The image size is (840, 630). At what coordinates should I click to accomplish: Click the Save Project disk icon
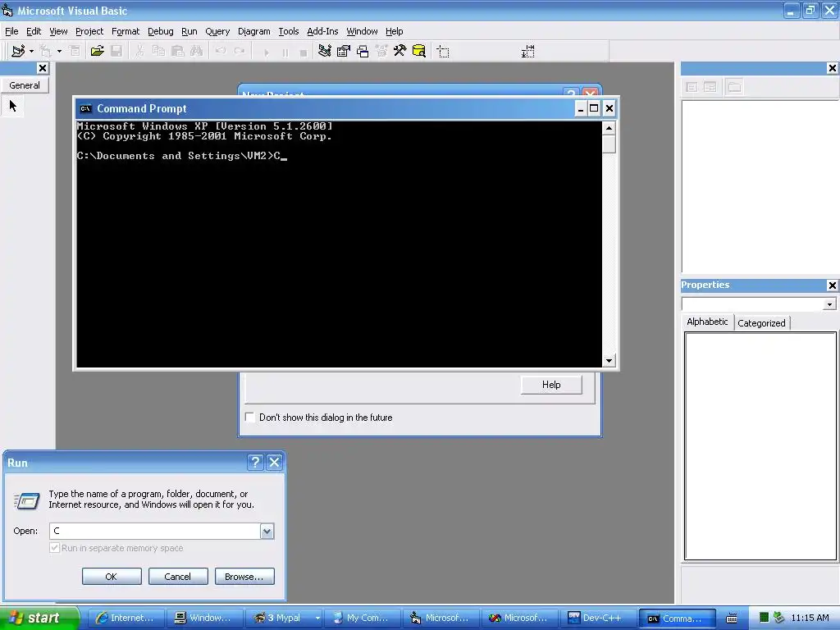116,52
